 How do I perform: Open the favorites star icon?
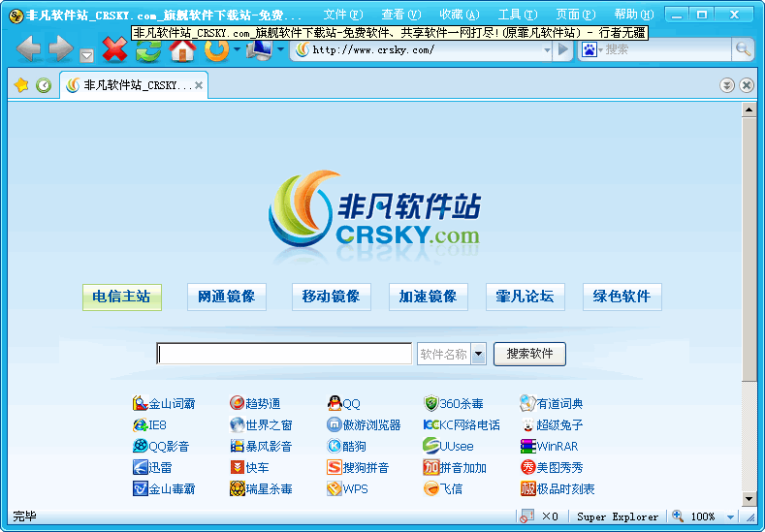21,85
